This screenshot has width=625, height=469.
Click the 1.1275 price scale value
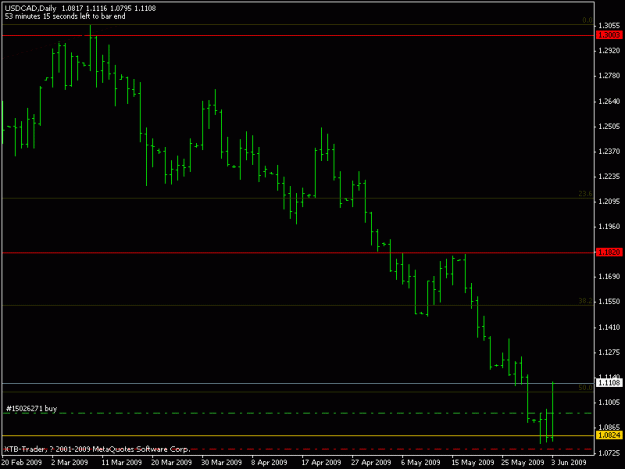(609, 352)
